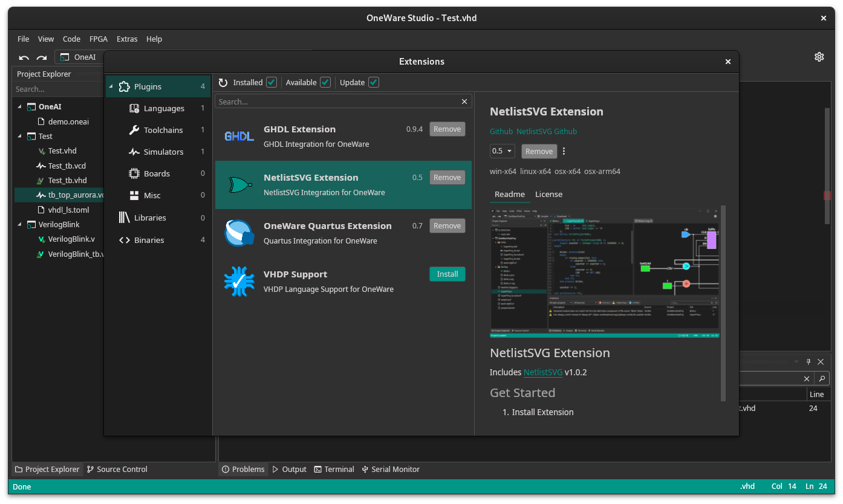Uncheck the Available extensions filter
The width and height of the screenshot is (843, 504).
[x=325, y=82]
